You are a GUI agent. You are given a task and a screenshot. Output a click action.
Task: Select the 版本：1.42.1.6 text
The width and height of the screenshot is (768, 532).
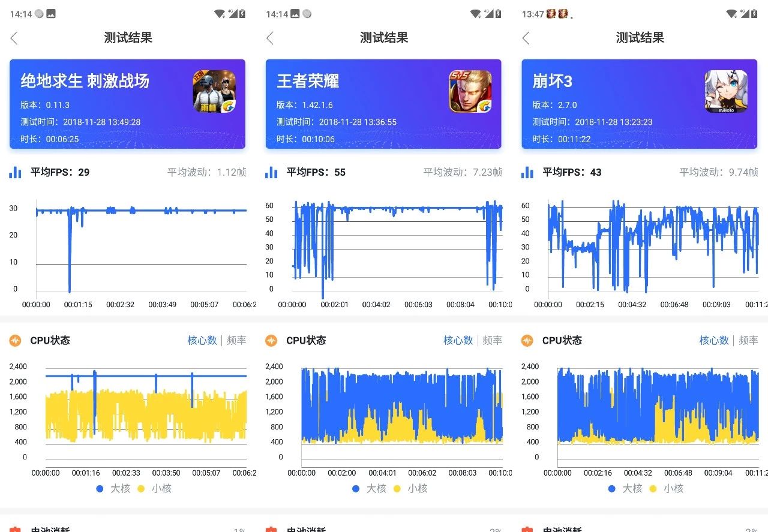click(x=305, y=105)
